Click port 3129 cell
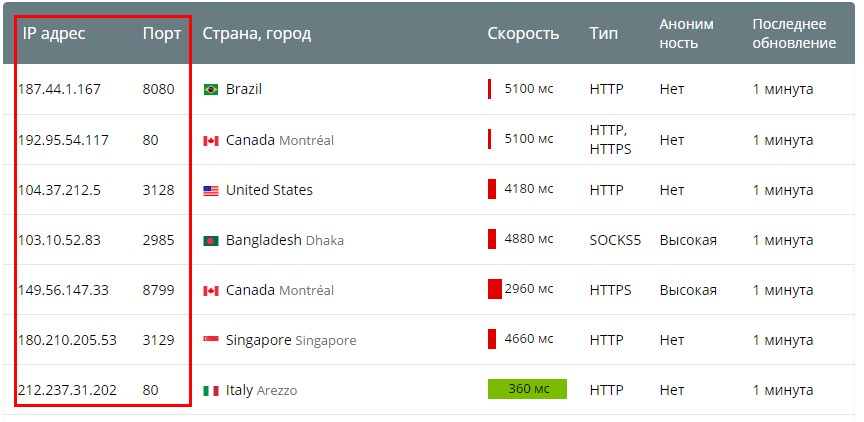This screenshot has height=422, width=864. click(x=158, y=340)
